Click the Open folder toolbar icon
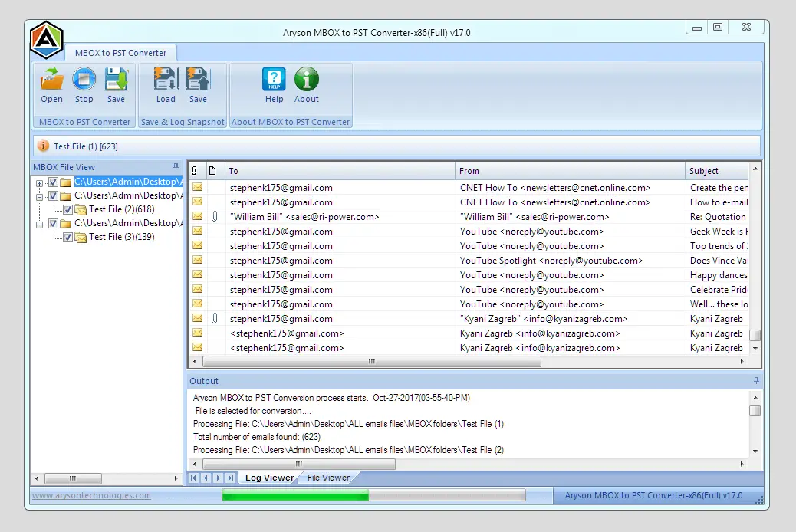 pos(52,79)
